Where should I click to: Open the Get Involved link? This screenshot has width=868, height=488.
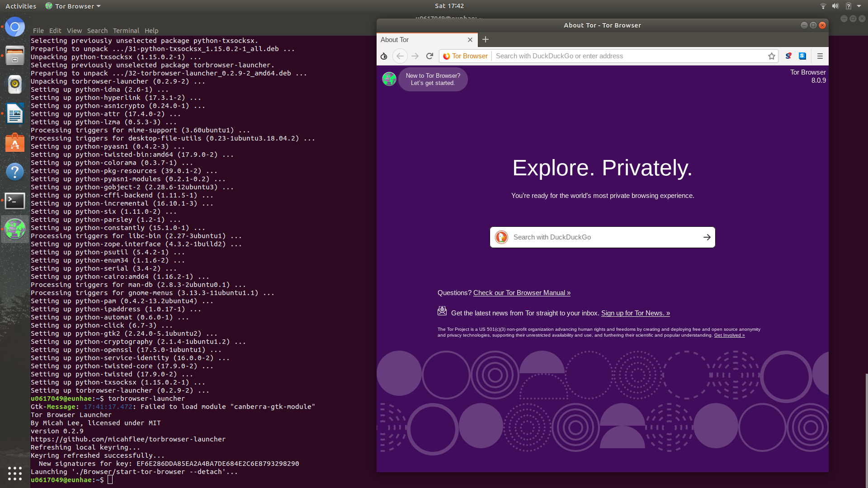tap(729, 335)
